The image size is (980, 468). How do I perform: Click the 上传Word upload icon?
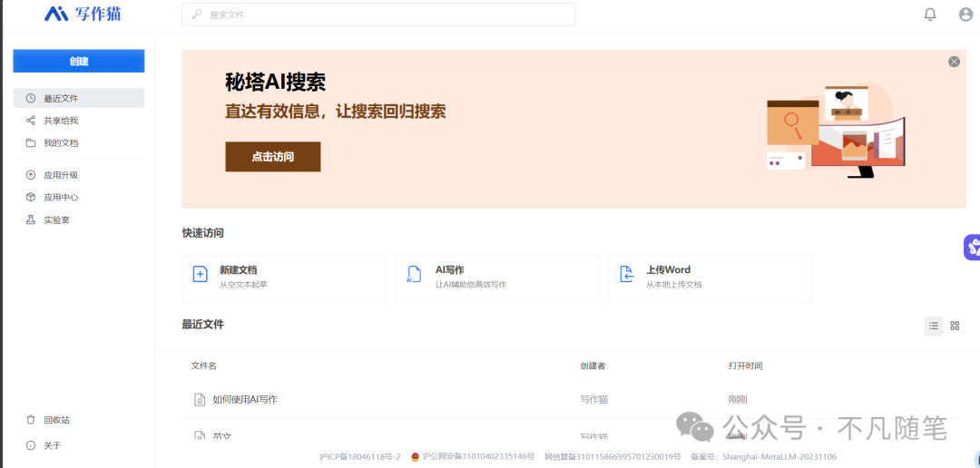(627, 274)
